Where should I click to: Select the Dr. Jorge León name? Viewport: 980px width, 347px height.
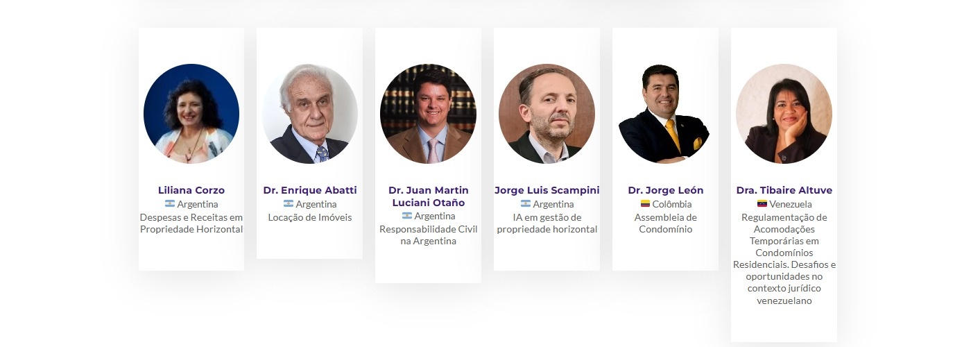665,190
